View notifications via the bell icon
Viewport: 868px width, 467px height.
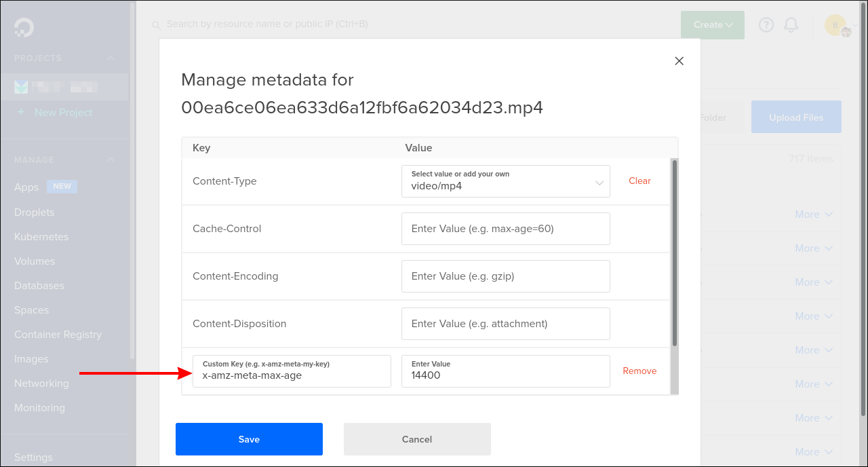[x=790, y=24]
